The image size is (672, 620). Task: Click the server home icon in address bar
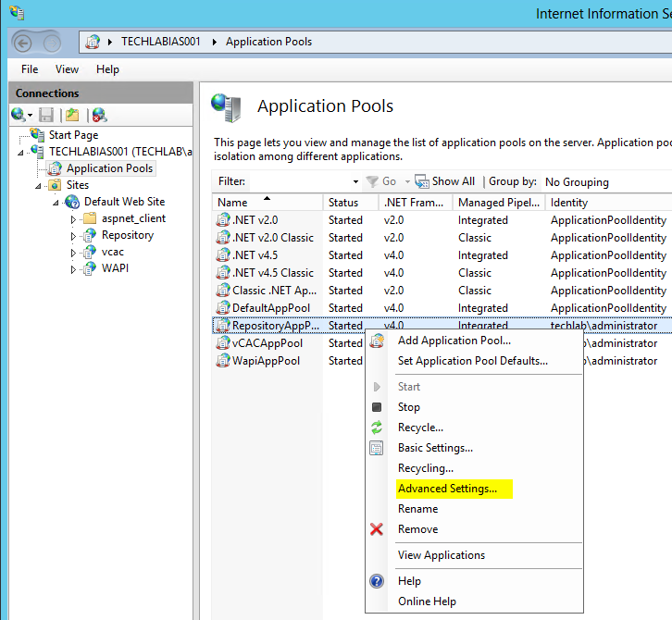click(93, 42)
